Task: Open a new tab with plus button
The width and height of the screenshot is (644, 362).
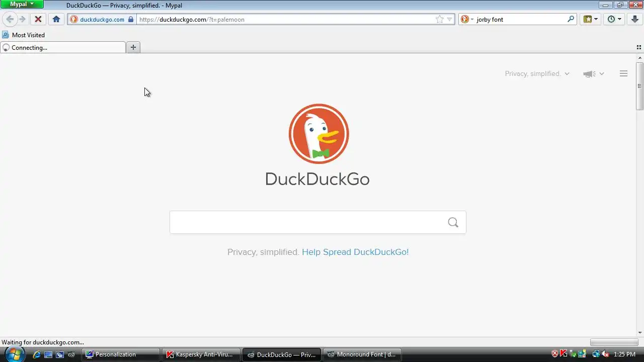Action: [133, 47]
